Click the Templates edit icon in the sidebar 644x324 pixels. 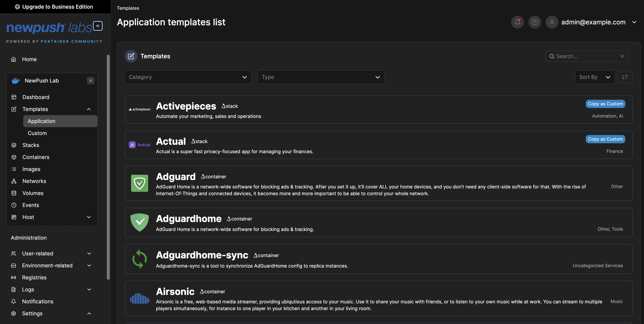coord(14,109)
